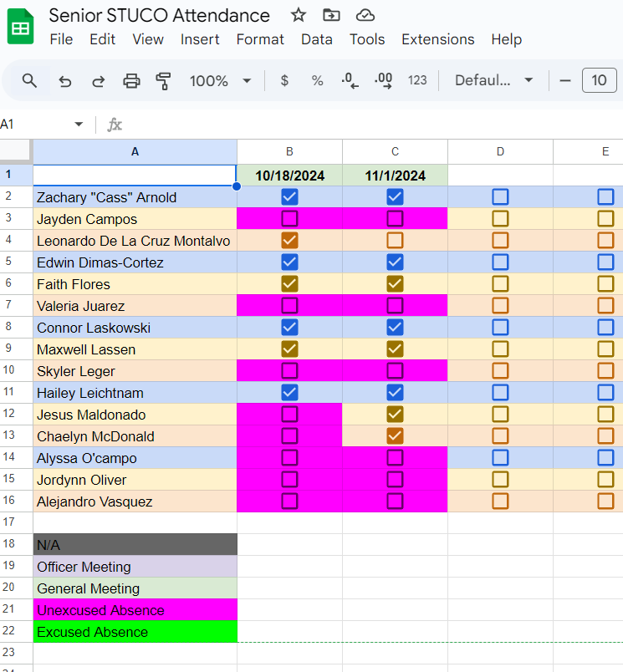The image size is (623, 672).
Task: Uncheck Chaelyn McDonald's 11/1/2024 checkbox
Action: [x=395, y=435]
